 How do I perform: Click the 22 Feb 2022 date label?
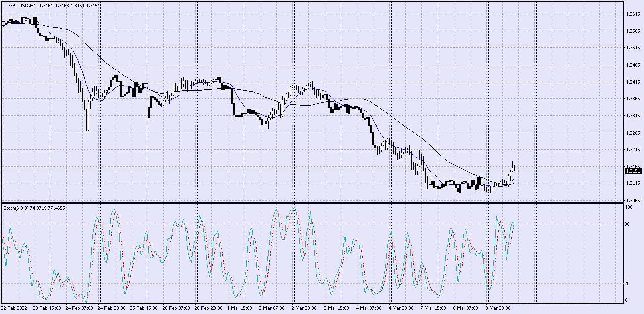[14, 307]
